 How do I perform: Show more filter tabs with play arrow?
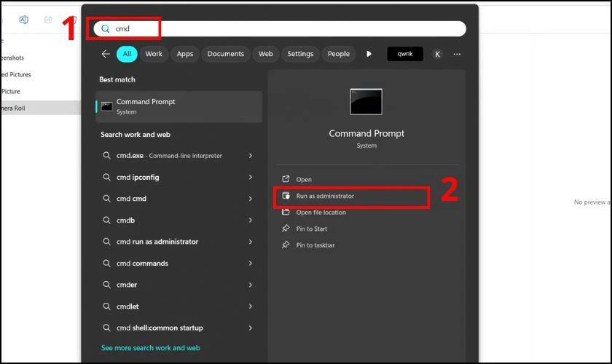(x=369, y=54)
